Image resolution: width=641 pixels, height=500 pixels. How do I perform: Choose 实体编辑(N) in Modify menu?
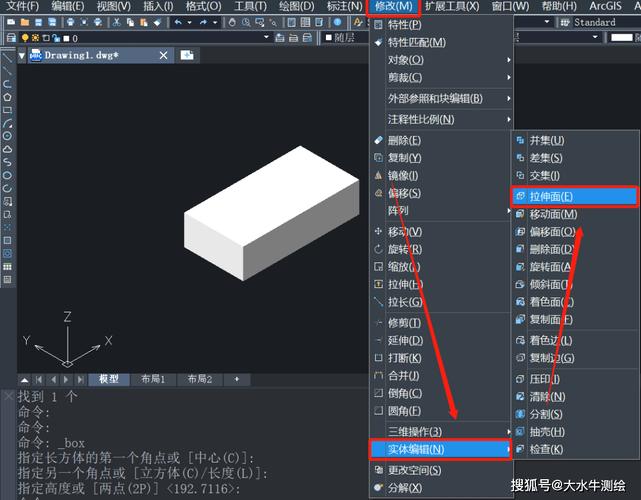pos(441,449)
